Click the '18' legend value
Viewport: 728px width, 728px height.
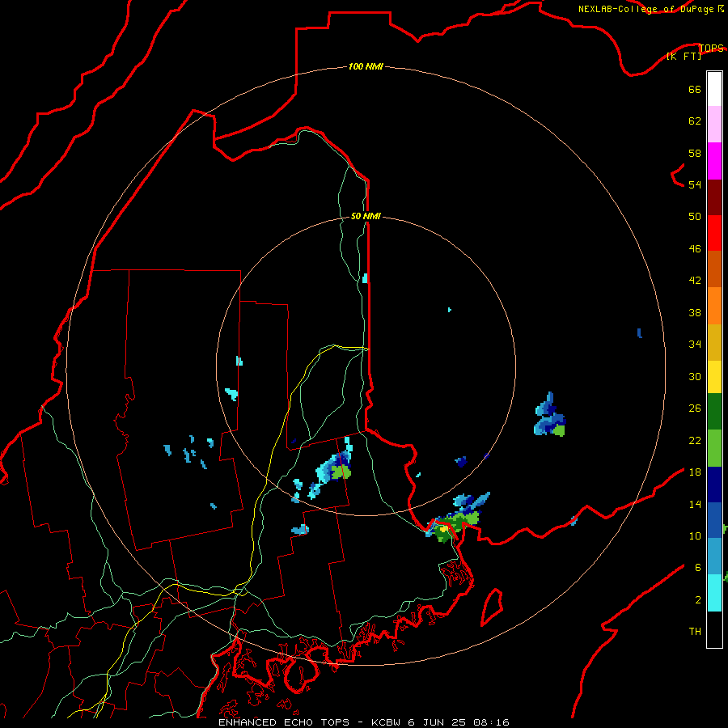tap(695, 472)
